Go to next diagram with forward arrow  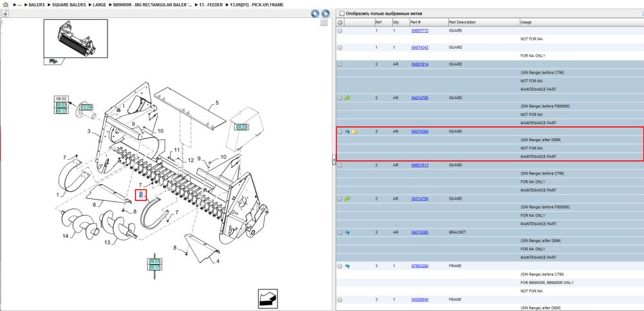coord(325,14)
